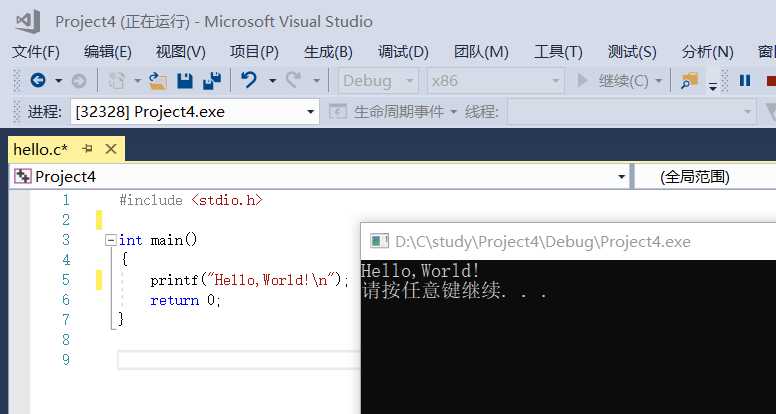Click the grayed navigate forward arrow
This screenshot has width=776, height=414.
79,81
